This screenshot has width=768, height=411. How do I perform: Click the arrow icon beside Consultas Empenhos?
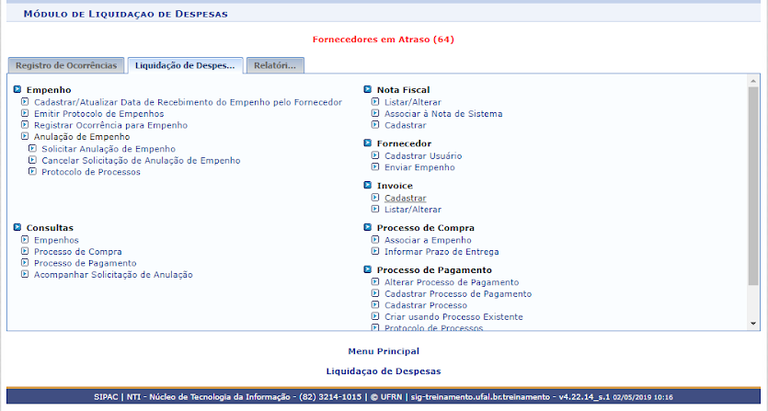tap(25, 240)
